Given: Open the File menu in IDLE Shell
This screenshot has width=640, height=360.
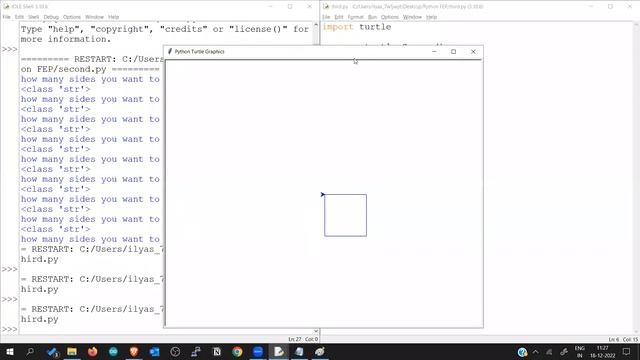Looking at the screenshot, I should coord(7,17).
